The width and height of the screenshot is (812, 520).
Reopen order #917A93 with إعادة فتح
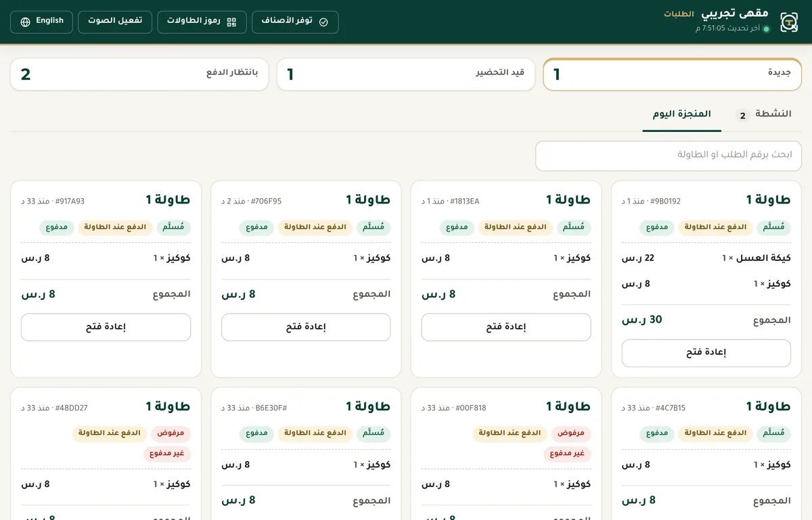coord(106,327)
